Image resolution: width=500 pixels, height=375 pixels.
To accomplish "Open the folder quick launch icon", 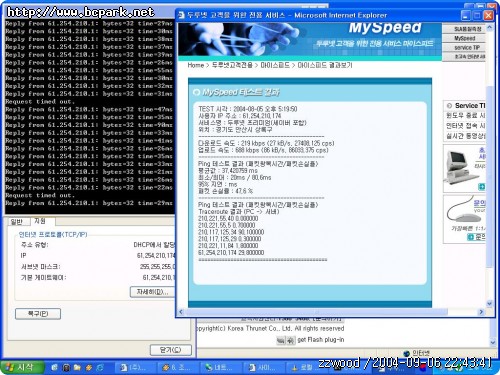I will [77, 367].
